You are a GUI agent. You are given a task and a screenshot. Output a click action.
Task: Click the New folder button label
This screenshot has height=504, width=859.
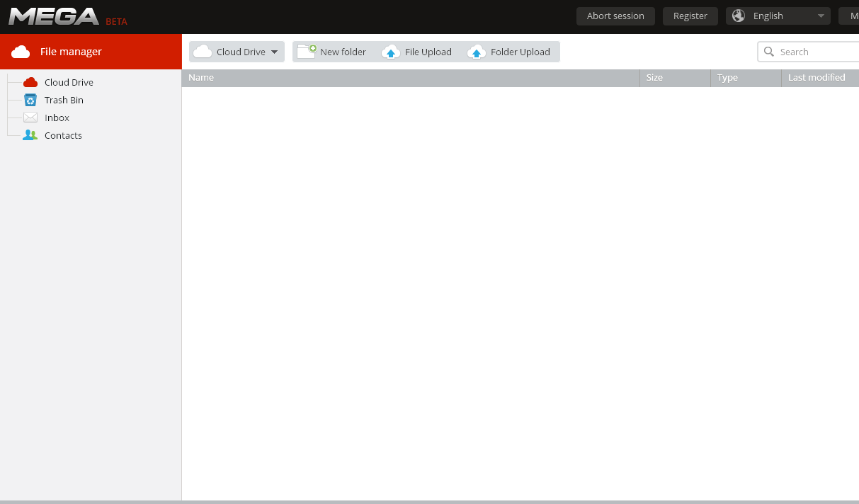coord(343,52)
